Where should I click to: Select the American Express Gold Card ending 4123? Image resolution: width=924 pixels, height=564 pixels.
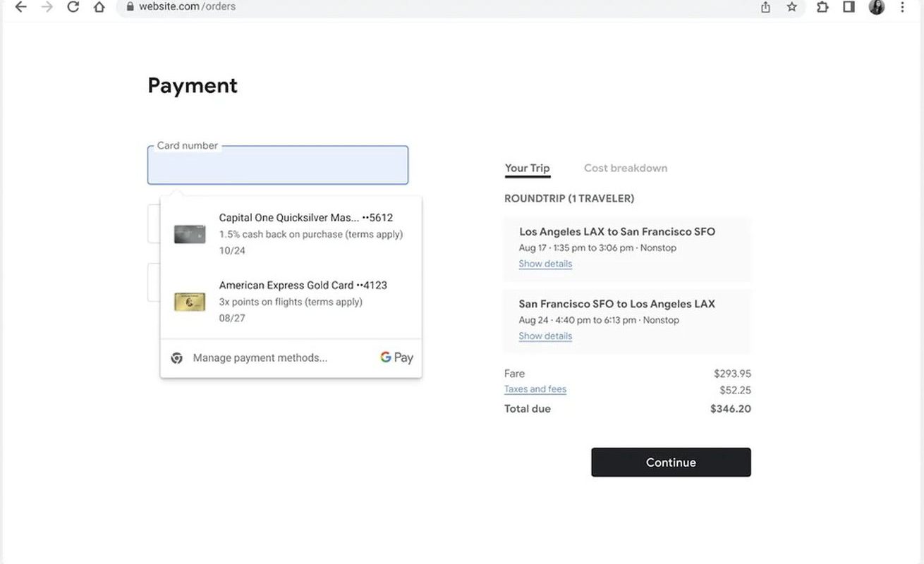[291, 301]
